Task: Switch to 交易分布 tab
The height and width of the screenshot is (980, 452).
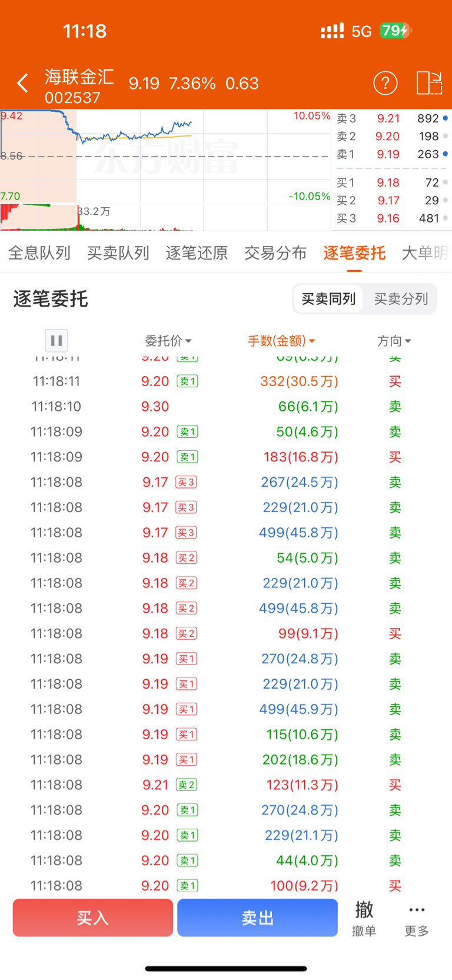Action: point(275,253)
